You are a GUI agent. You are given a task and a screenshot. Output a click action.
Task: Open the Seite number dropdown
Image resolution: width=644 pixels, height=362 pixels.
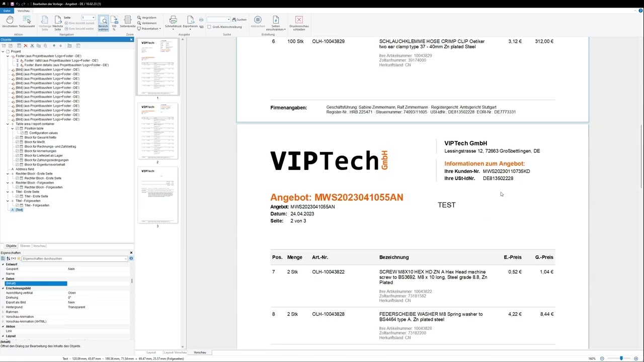(93, 18)
